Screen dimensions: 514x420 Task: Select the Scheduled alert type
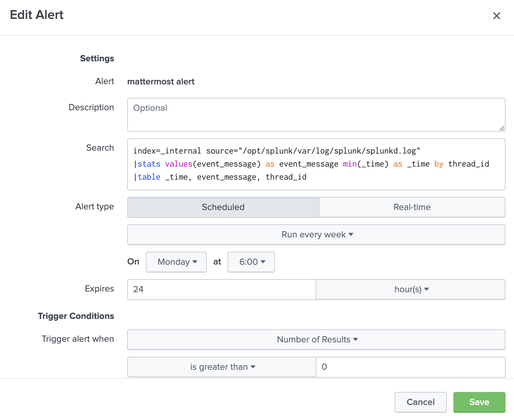tap(223, 207)
